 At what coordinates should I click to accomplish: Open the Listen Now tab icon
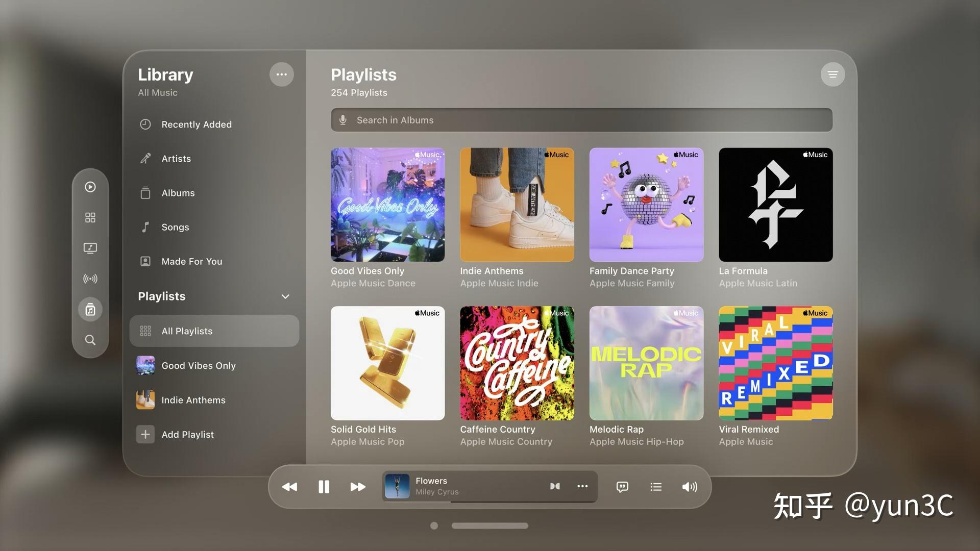pyautogui.click(x=90, y=187)
